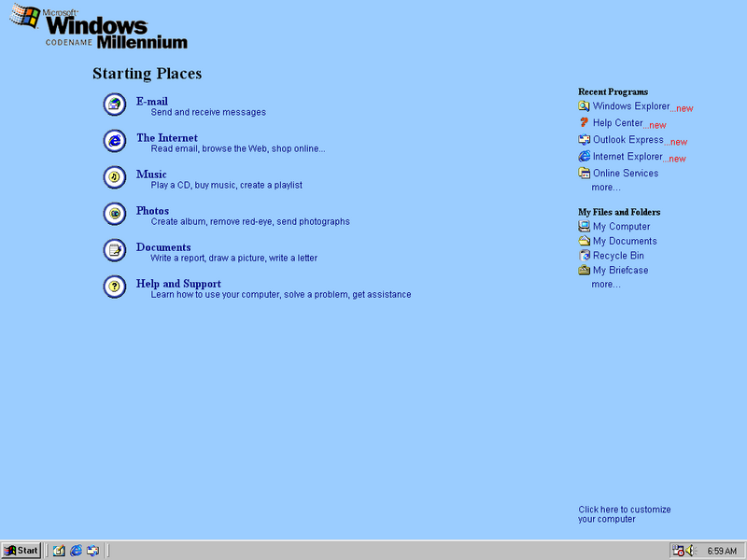Click the Outlook Express icon in Recent Programs
This screenshot has width=747, height=560.
(x=585, y=139)
